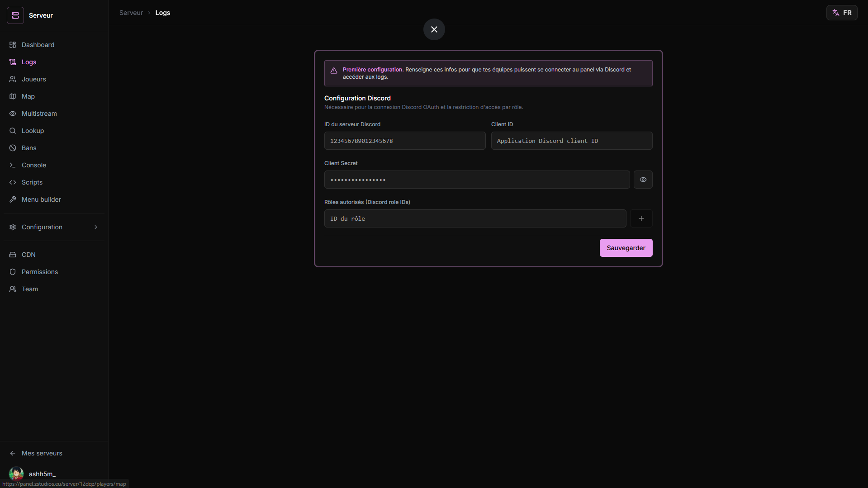Click the Joueurs people icon
Screen dimensions: 868x488
pos(13,79)
